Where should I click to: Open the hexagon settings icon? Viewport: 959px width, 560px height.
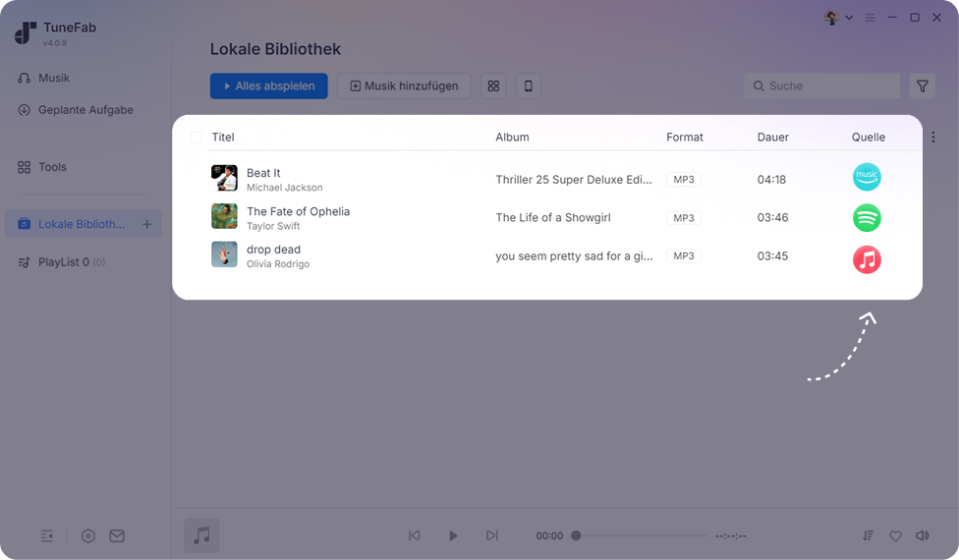88,536
